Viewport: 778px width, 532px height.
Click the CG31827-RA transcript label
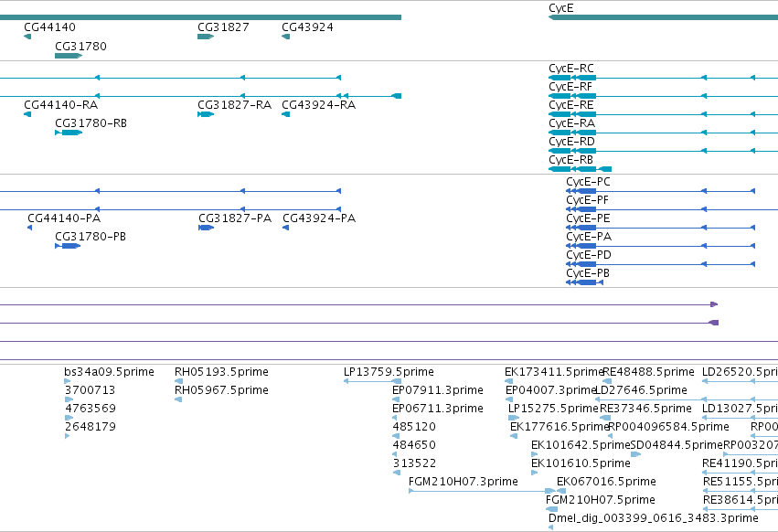234,105
